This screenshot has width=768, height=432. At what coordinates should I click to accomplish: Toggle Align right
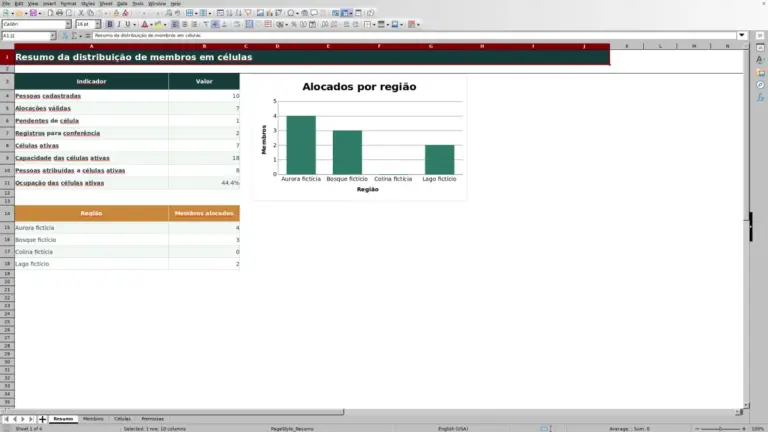click(194, 24)
